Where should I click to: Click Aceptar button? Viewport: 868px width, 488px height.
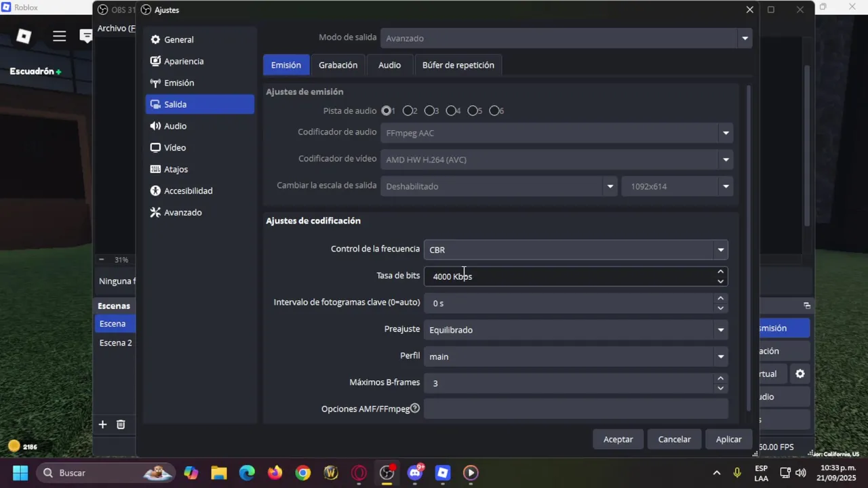tap(618, 439)
